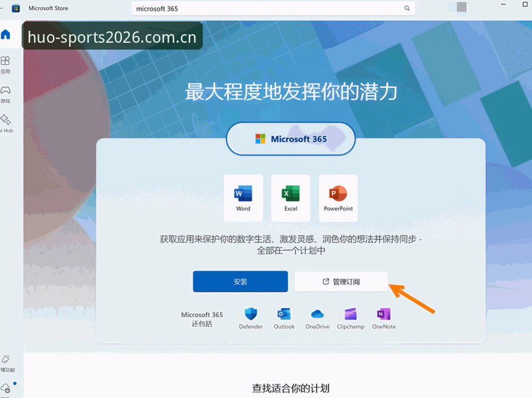The height and width of the screenshot is (398, 532).
Task: Click the Microsoft Store title text
Action: point(48,8)
